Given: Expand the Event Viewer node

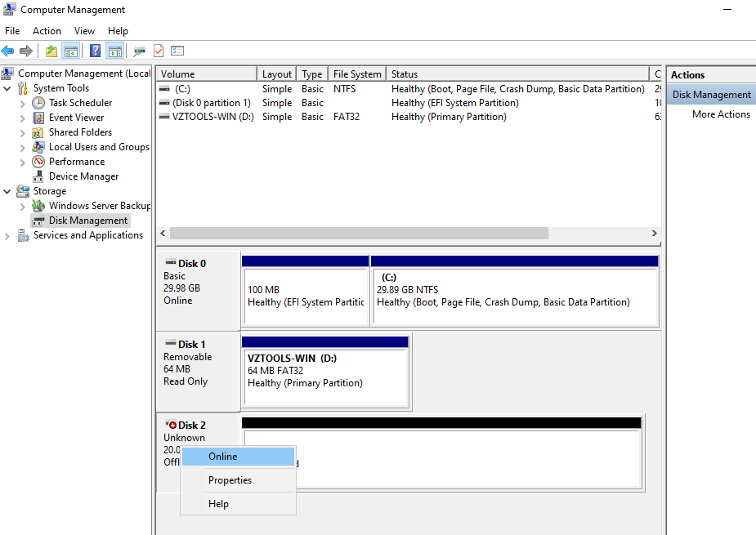Looking at the screenshot, I should 22,118.
